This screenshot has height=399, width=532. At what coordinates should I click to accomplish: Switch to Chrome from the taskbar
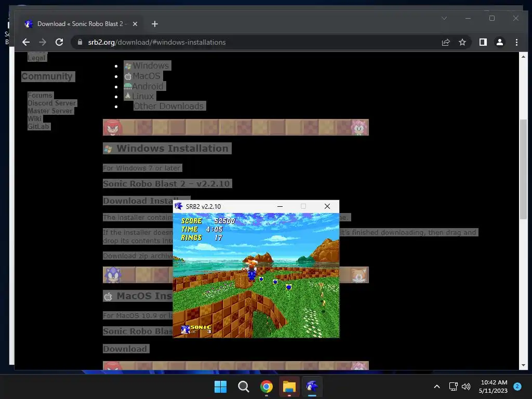coord(267,387)
